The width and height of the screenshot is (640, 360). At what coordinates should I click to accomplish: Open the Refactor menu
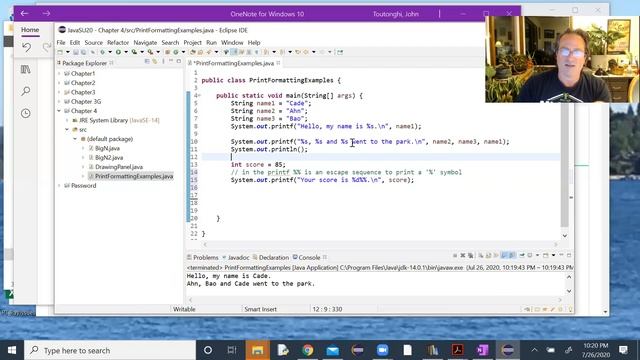118,42
